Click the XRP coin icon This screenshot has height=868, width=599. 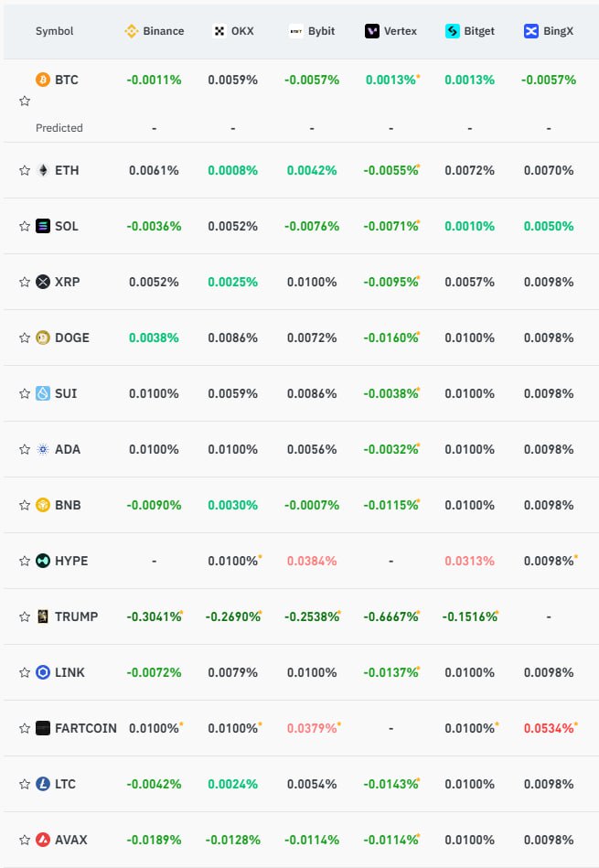[x=43, y=282]
